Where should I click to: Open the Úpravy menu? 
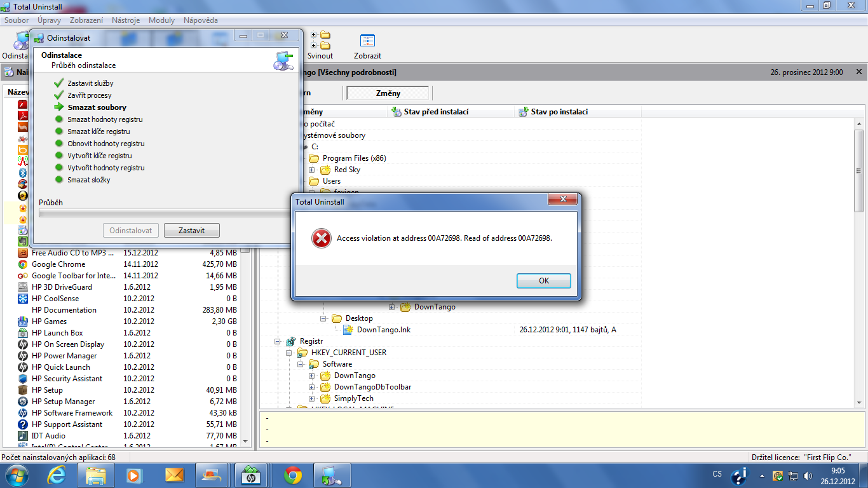[49, 20]
